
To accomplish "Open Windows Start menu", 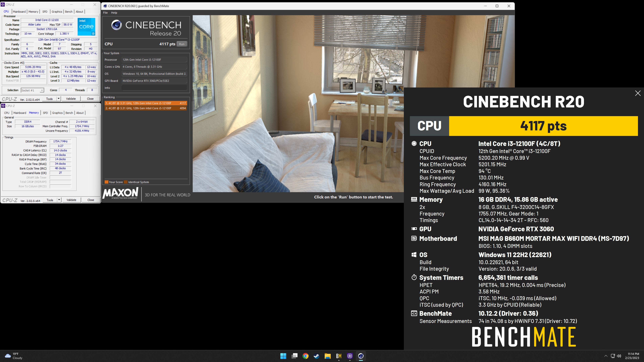I will [283, 356].
